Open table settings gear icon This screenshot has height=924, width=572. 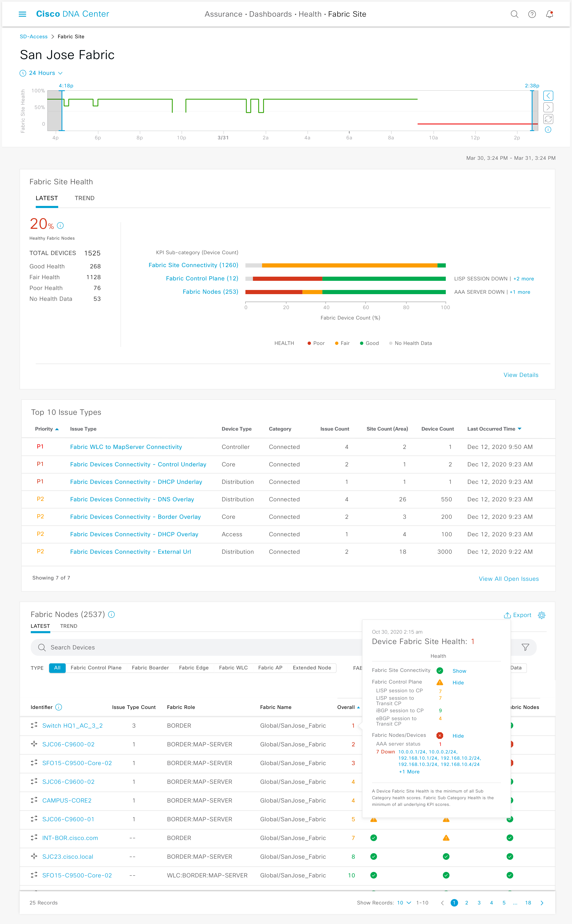pyautogui.click(x=542, y=615)
